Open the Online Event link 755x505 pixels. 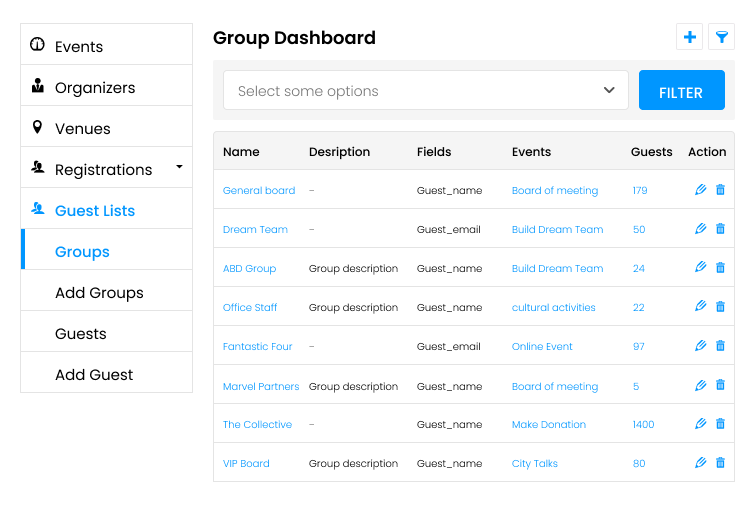[x=542, y=347]
